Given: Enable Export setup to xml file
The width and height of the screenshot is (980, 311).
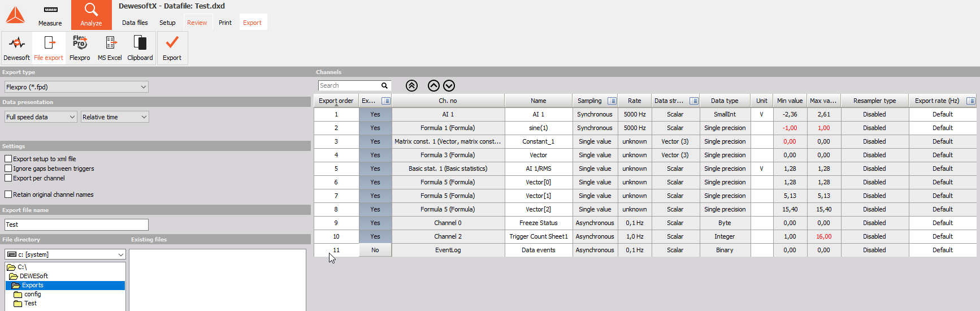Looking at the screenshot, I should point(8,159).
